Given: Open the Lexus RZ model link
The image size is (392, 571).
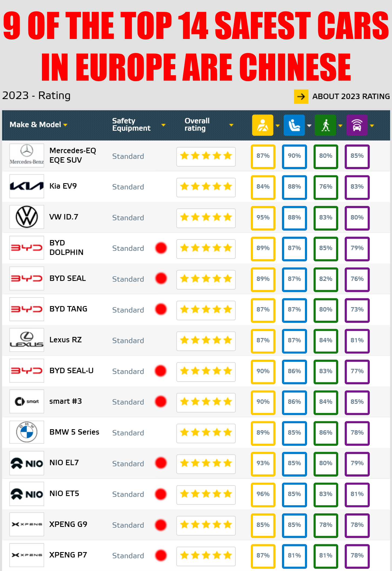Looking at the screenshot, I should coord(65,340).
